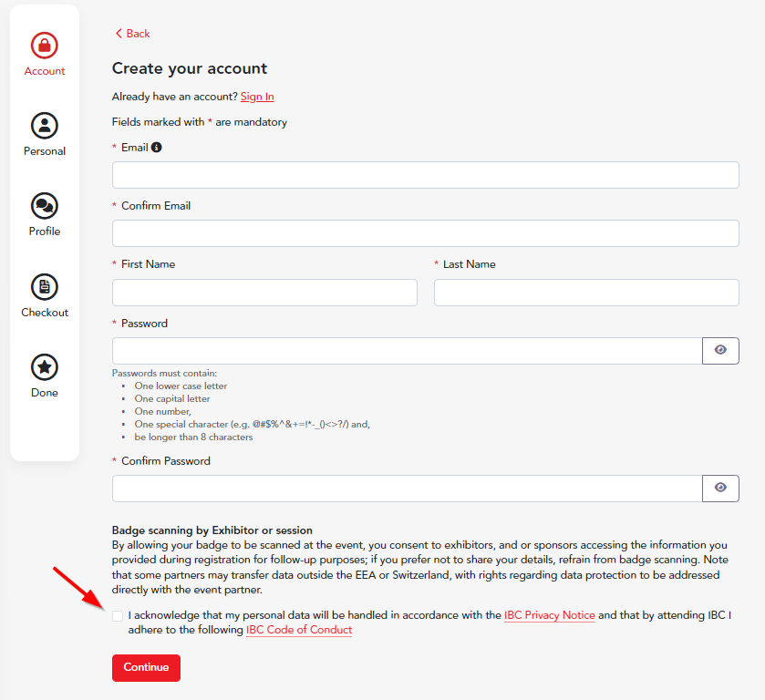Click the Checkout document icon
Viewport: 765px width, 700px height.
click(45, 286)
